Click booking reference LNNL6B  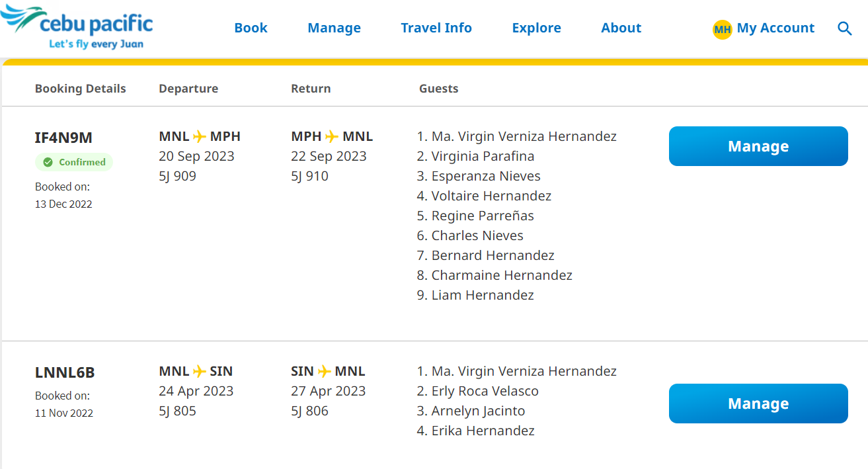65,373
